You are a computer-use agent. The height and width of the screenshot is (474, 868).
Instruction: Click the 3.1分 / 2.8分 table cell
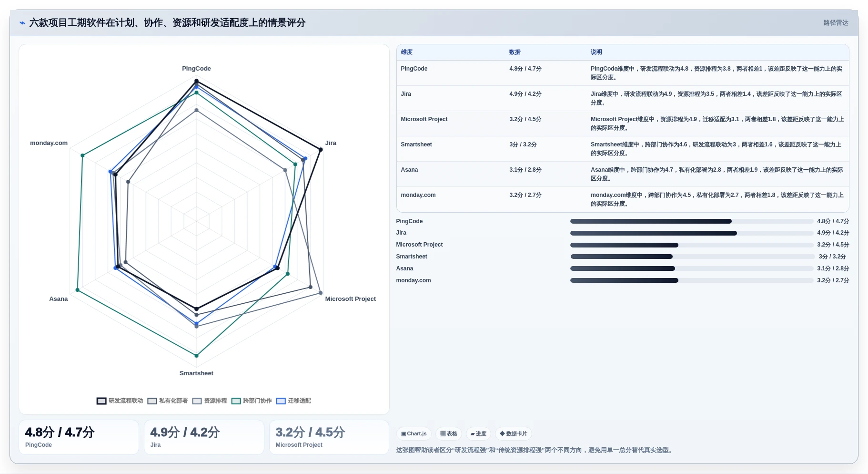coord(525,170)
